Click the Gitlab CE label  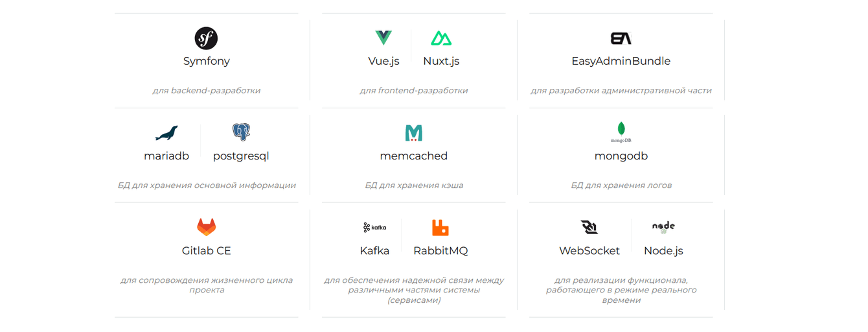point(206,251)
